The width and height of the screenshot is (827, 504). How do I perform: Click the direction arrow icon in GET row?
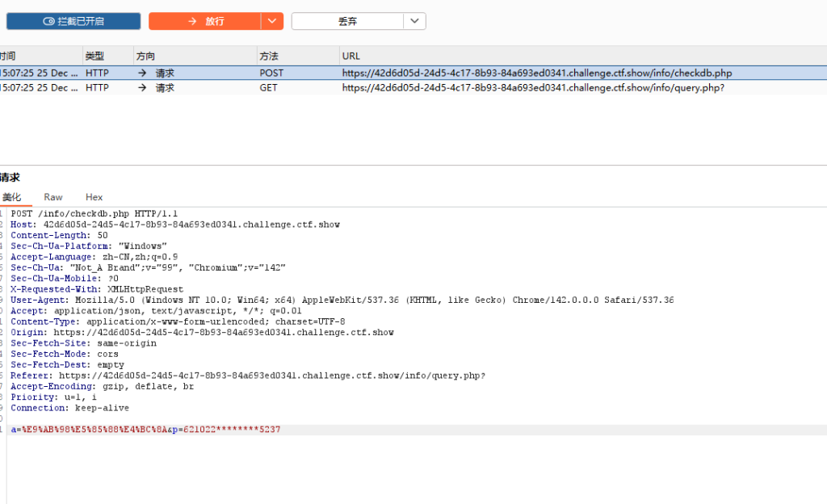coord(142,87)
